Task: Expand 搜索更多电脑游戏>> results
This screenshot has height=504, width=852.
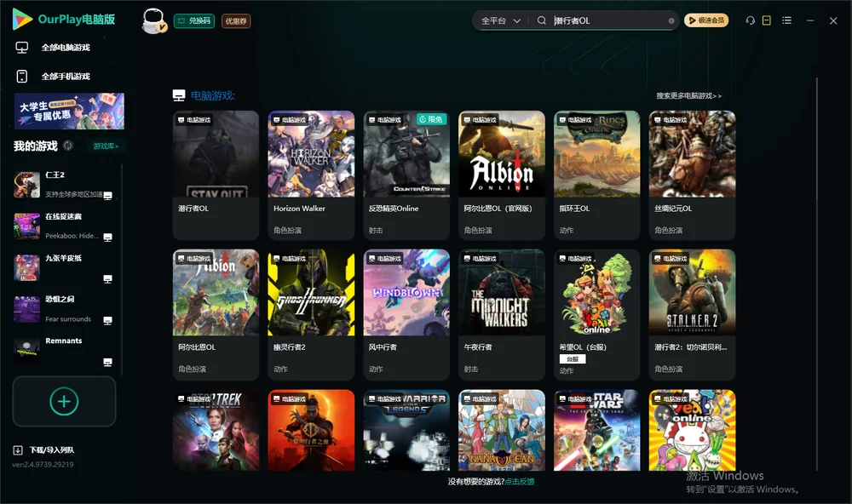Action: [x=688, y=95]
